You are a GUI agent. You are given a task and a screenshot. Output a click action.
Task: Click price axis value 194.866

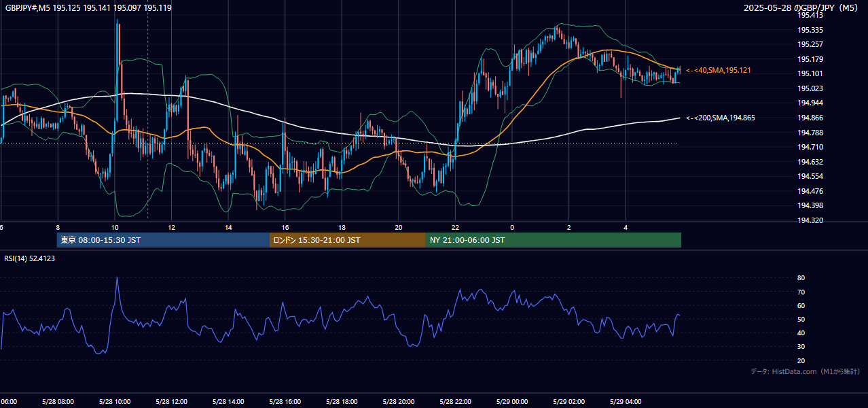[x=810, y=118]
